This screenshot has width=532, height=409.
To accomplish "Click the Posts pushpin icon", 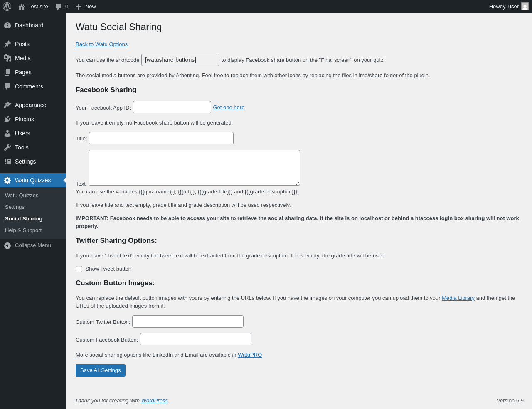I will pyautogui.click(x=7, y=44).
